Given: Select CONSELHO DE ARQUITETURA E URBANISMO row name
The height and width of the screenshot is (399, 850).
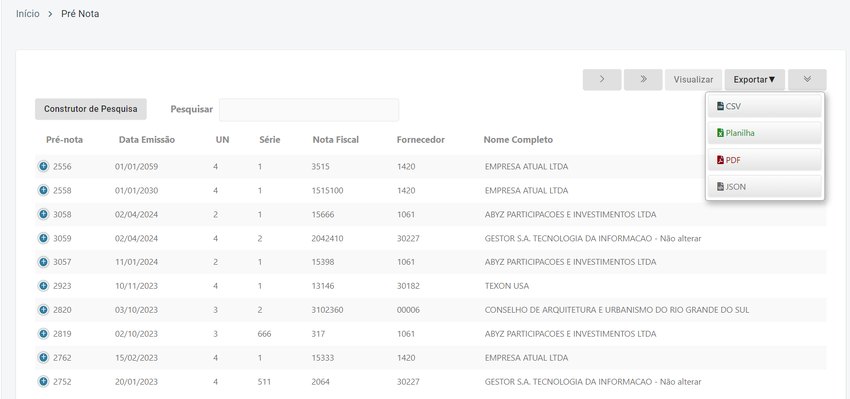Looking at the screenshot, I should point(617,310).
